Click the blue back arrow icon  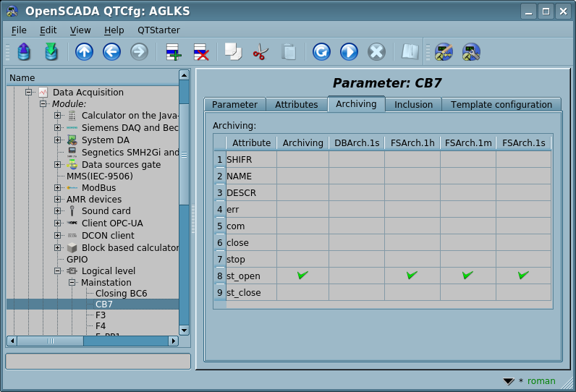point(111,52)
